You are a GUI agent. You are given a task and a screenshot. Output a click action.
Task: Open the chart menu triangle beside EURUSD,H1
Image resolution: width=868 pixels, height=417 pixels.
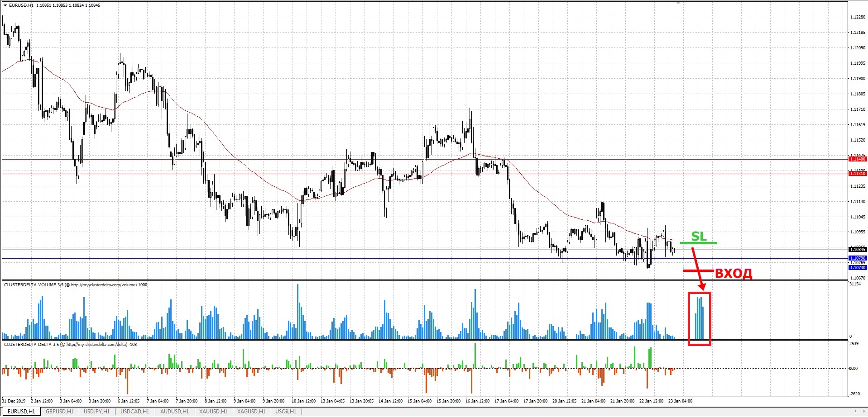click(5, 5)
